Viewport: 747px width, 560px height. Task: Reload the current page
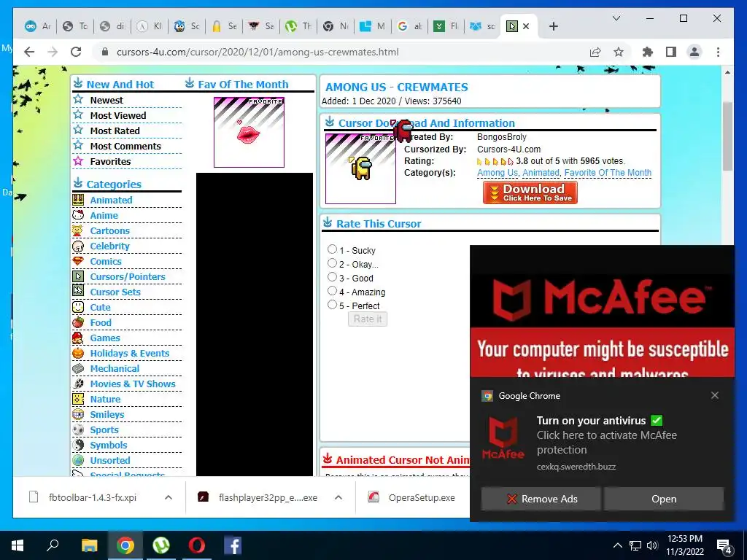(76, 52)
